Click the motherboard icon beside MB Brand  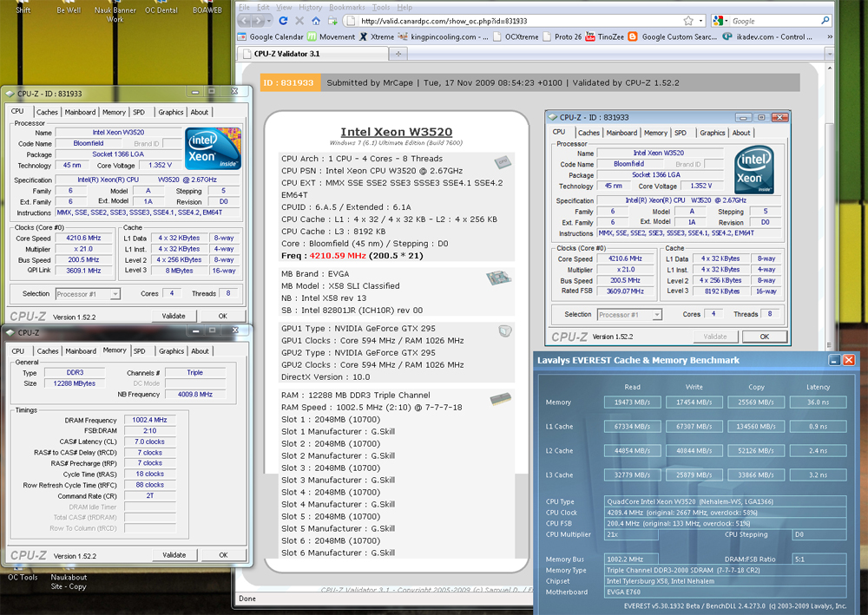coord(498,278)
